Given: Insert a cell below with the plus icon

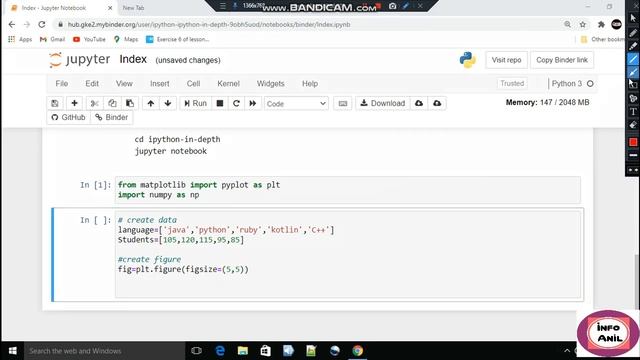Looking at the screenshot, I should [x=74, y=103].
